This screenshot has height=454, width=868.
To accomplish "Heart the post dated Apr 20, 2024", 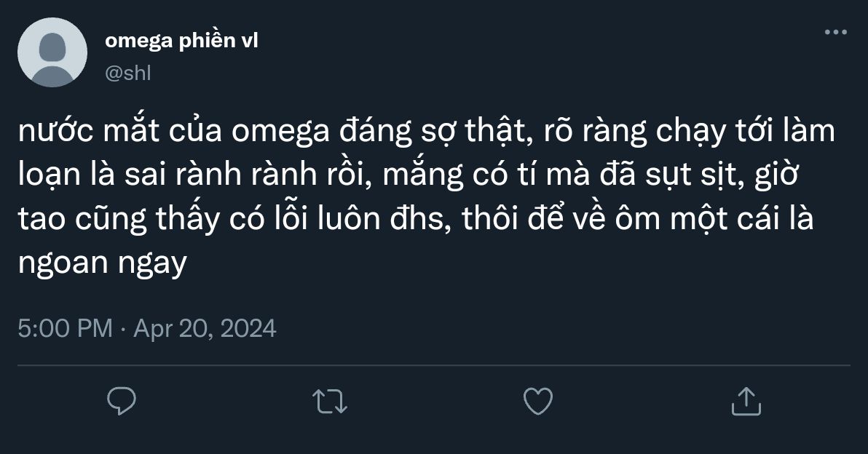I will [x=538, y=401].
